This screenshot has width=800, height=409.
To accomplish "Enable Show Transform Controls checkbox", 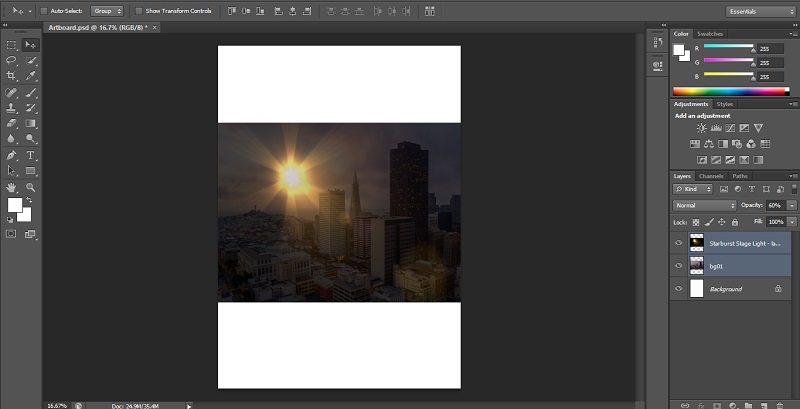I will click(138, 11).
